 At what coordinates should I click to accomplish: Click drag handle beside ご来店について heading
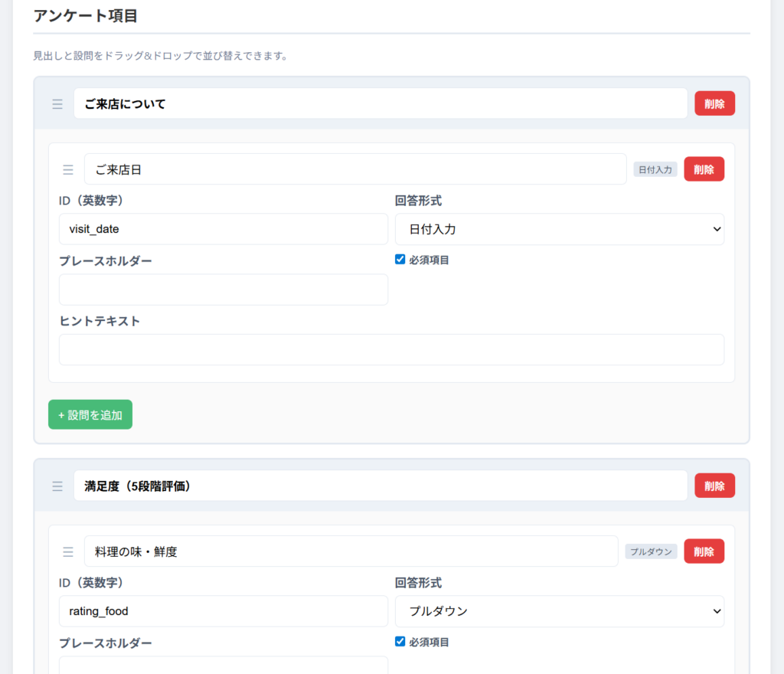point(57,104)
